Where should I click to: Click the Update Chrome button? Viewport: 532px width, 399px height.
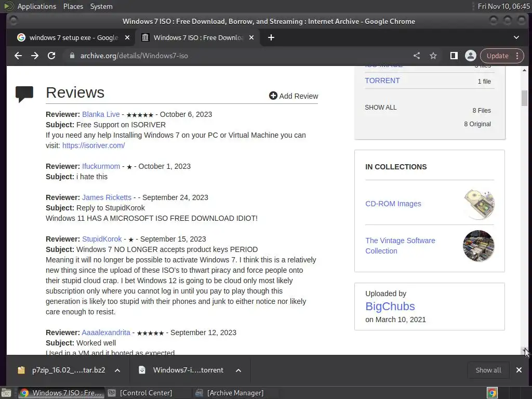[x=497, y=56]
